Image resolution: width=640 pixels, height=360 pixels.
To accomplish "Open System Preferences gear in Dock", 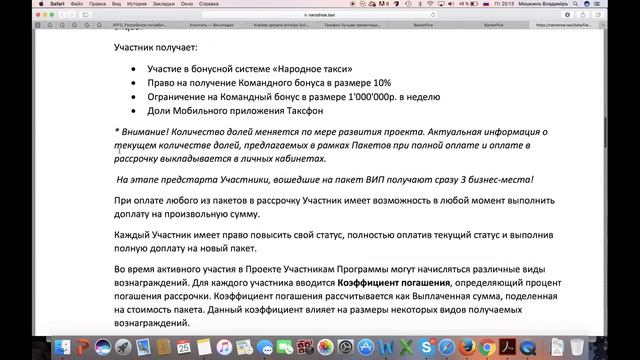I will [346, 347].
